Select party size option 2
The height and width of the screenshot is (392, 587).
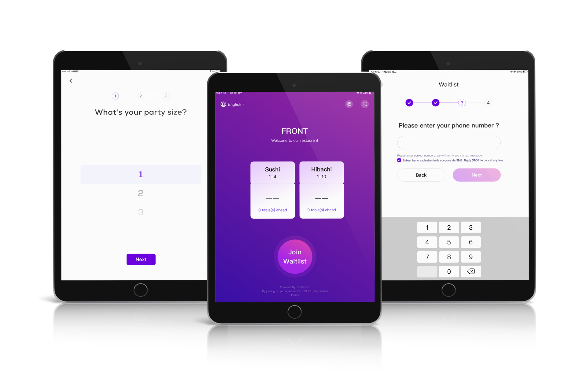click(x=141, y=193)
